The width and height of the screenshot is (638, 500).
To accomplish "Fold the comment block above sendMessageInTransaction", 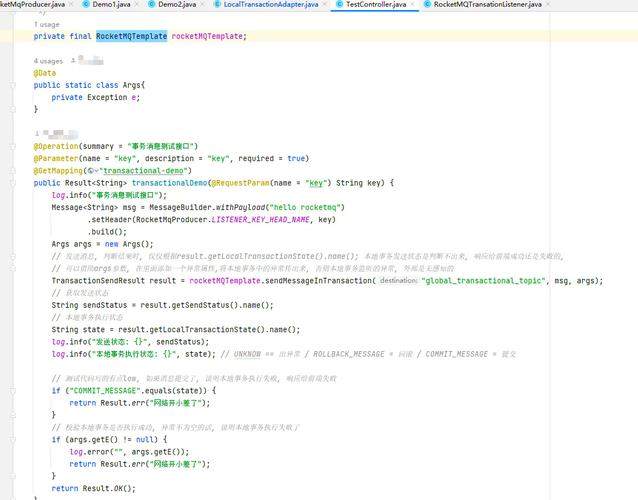I will tap(13, 256).
